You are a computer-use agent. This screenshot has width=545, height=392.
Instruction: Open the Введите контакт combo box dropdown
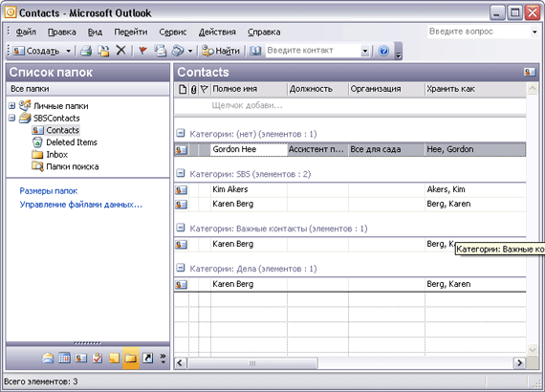[364, 51]
